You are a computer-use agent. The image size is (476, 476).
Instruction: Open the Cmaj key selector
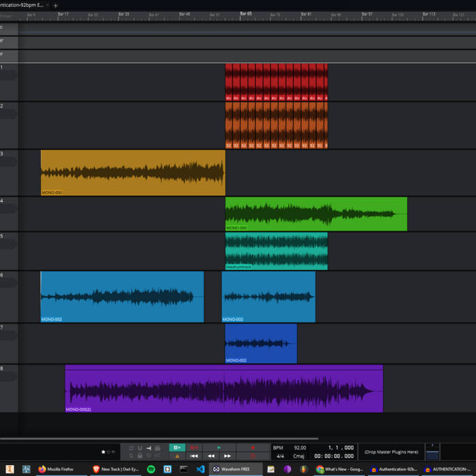(x=299, y=456)
